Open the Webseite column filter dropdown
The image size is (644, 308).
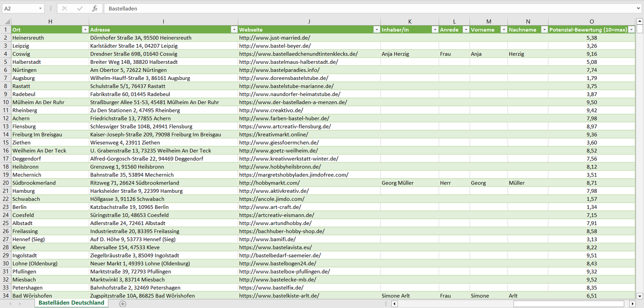[x=376, y=29]
